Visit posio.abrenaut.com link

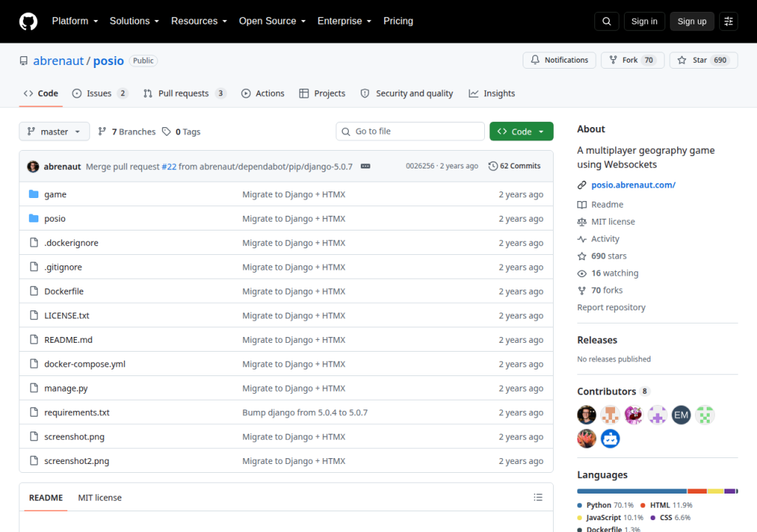(634, 185)
